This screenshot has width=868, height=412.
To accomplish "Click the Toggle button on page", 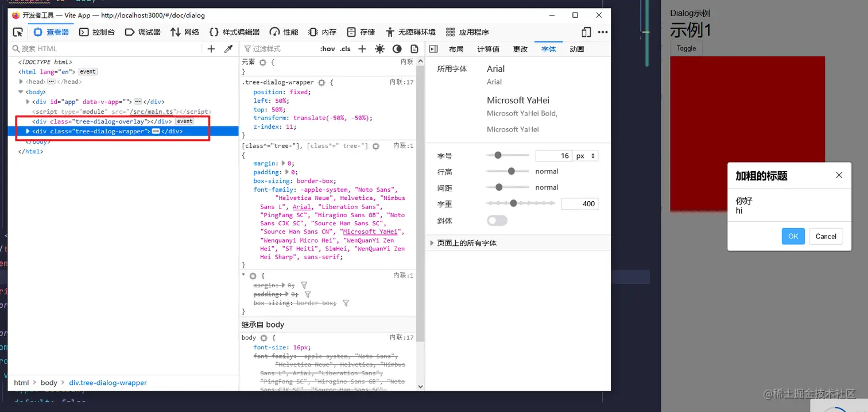I will click(x=686, y=49).
